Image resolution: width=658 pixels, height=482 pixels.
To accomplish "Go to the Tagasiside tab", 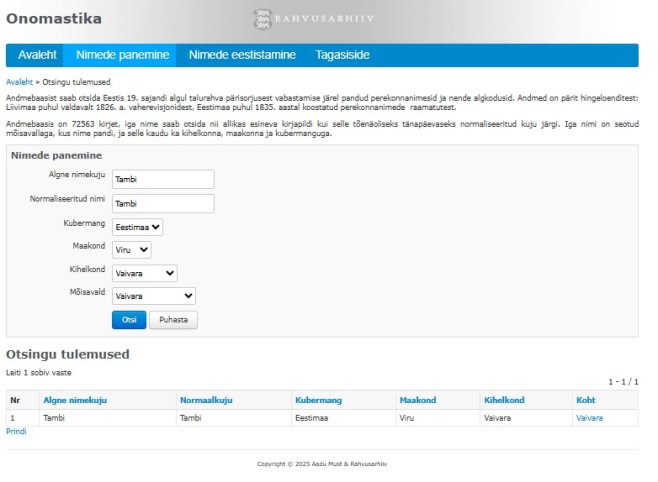I will click(x=342, y=55).
